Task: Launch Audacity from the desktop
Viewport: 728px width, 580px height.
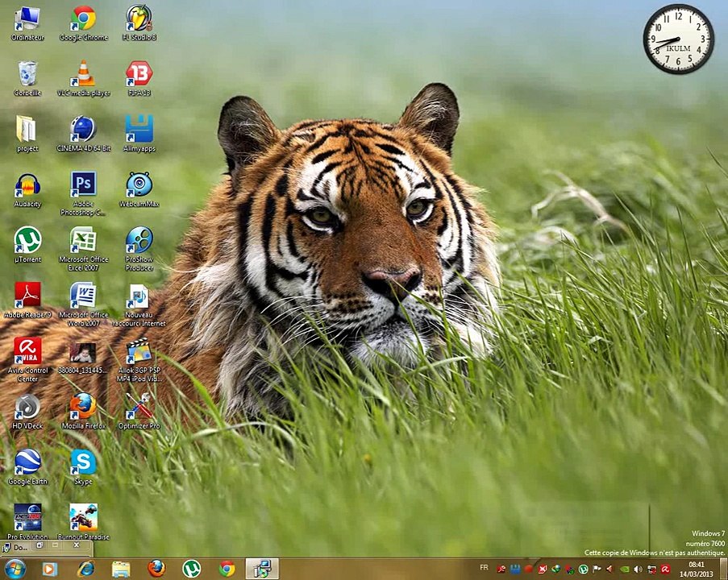Action: click(x=27, y=185)
